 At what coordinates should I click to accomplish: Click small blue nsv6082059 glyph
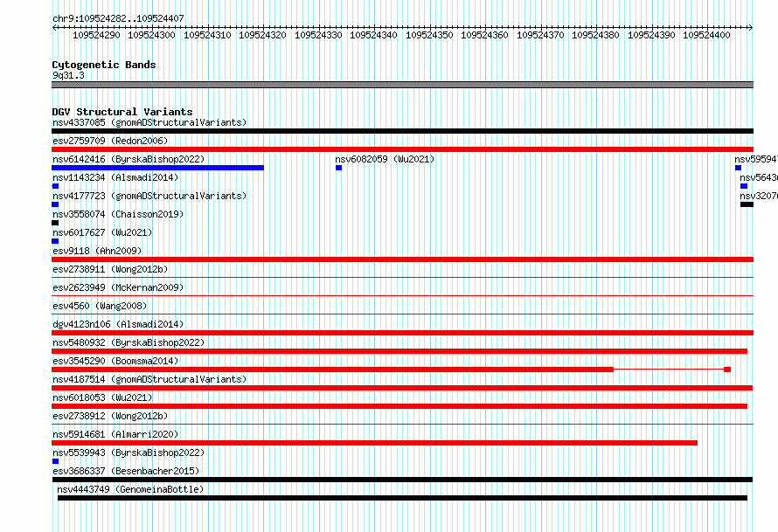(x=339, y=168)
